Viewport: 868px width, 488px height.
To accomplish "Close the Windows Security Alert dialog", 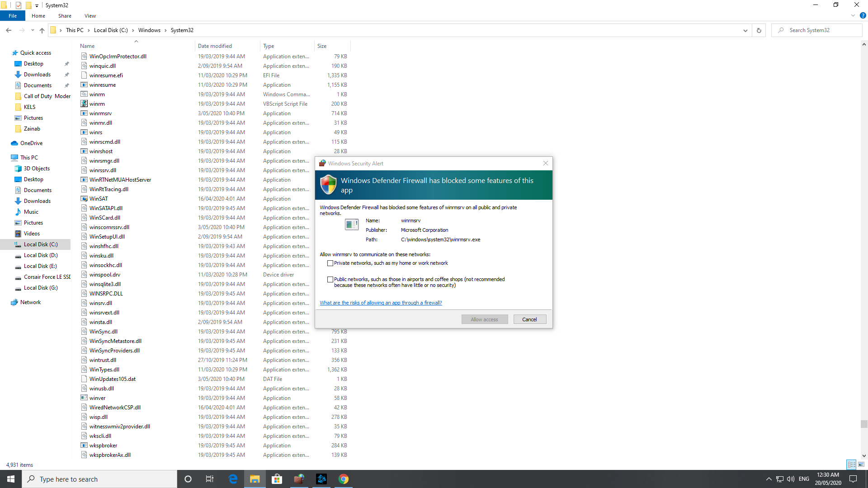I will [545, 163].
